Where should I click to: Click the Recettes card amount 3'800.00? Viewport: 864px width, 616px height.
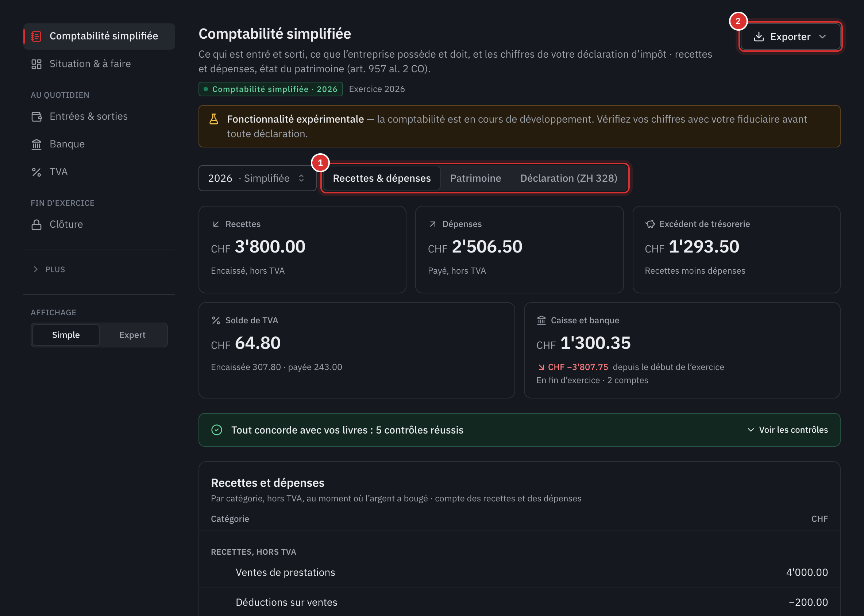tap(270, 247)
